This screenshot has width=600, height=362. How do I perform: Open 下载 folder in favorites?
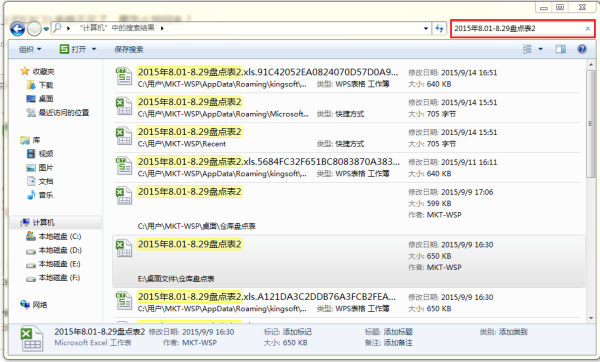click(x=40, y=85)
